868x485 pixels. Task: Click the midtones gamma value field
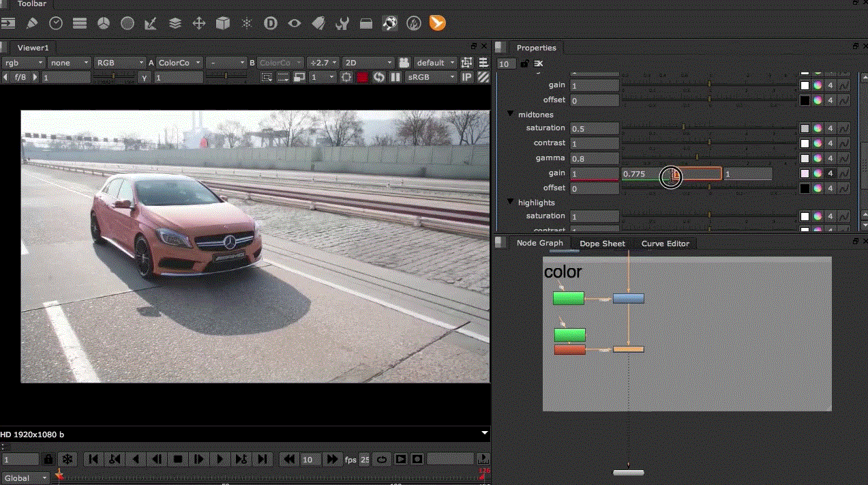595,158
